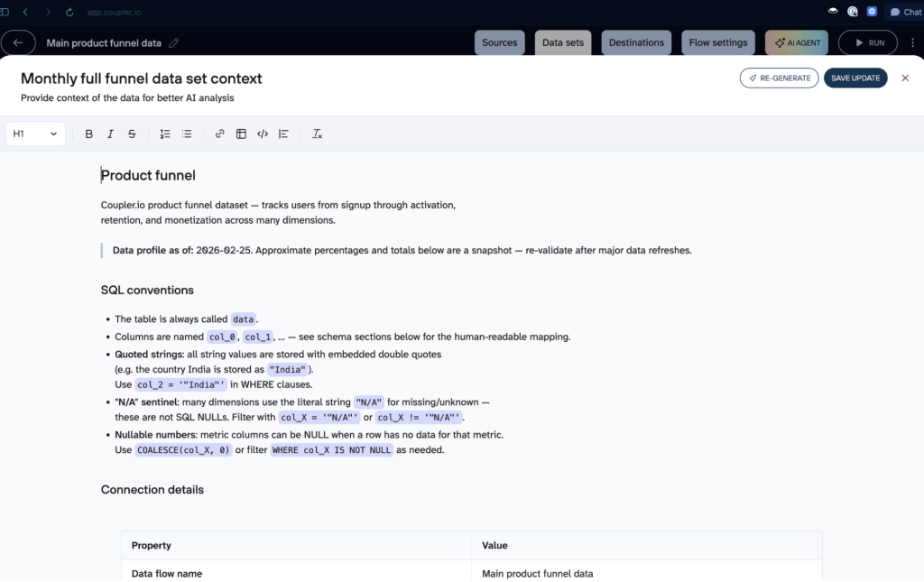Click the globe extension icon in browser bar
Image resolution: width=924 pixels, height=582 pixels.
(x=852, y=11)
